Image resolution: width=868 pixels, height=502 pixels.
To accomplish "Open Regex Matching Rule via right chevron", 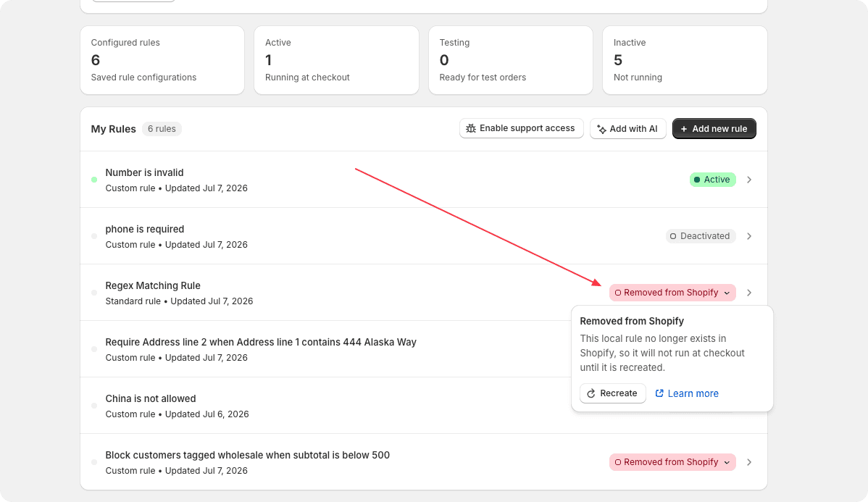I will (x=749, y=293).
